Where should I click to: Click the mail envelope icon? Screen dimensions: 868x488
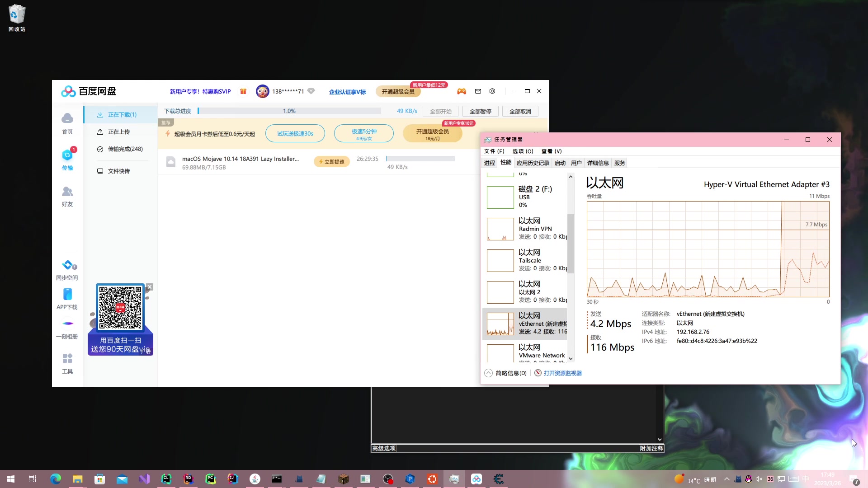(x=478, y=91)
